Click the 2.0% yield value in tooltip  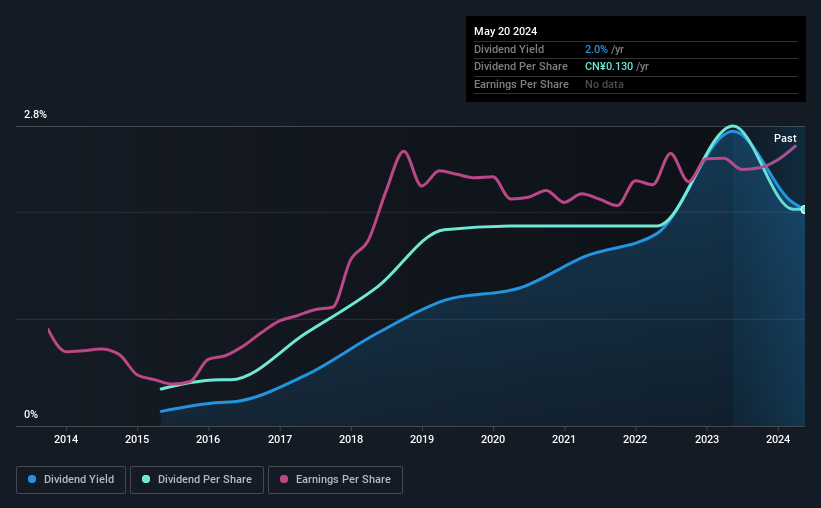click(597, 49)
